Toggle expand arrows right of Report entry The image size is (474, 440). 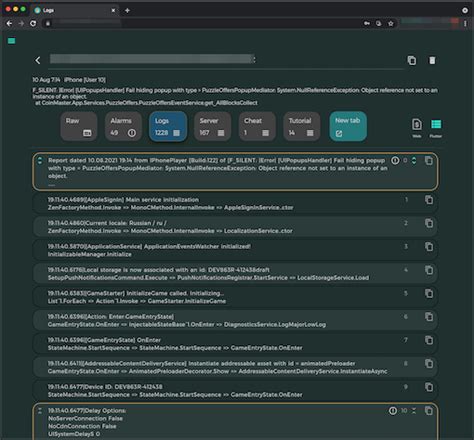point(414,160)
